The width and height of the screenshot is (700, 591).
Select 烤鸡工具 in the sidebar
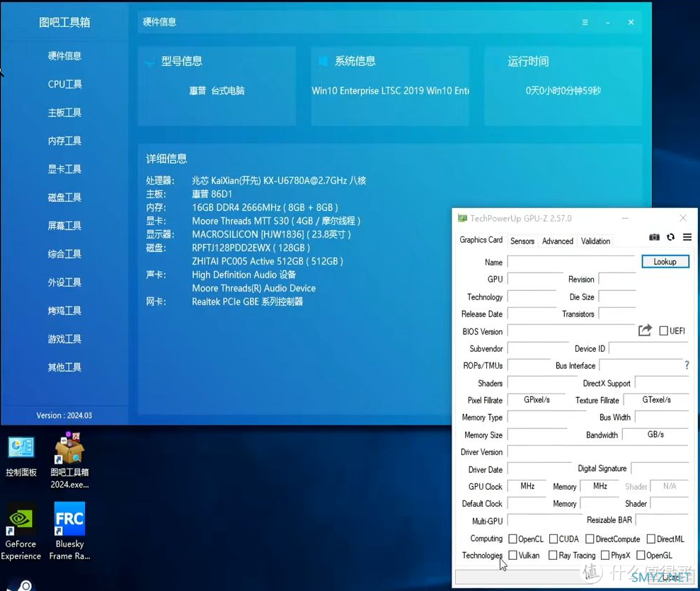tap(64, 311)
